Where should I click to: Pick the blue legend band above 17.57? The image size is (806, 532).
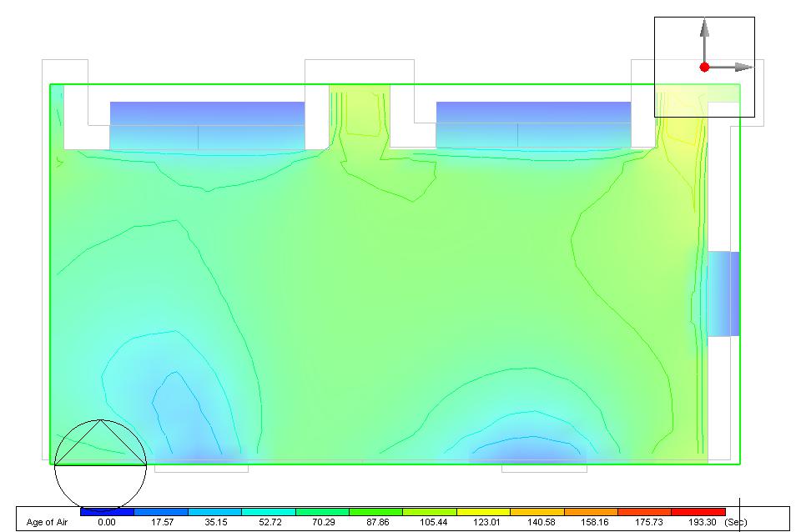tap(161, 512)
